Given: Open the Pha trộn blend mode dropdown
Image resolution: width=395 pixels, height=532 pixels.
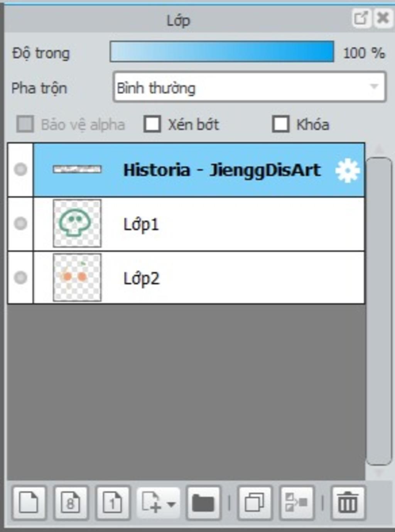Looking at the screenshot, I should point(250,87).
